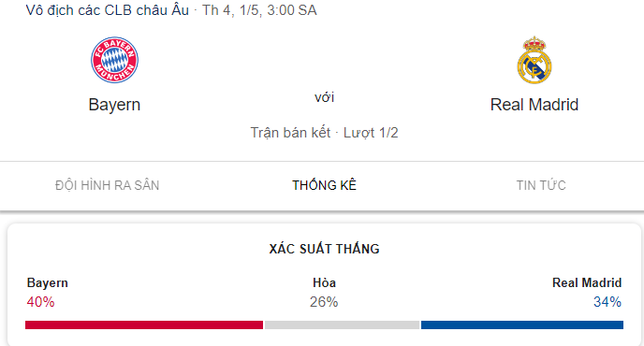This screenshot has width=644, height=346.
Task: Click the Real Madrid 34% percentage value
Action: click(x=607, y=302)
